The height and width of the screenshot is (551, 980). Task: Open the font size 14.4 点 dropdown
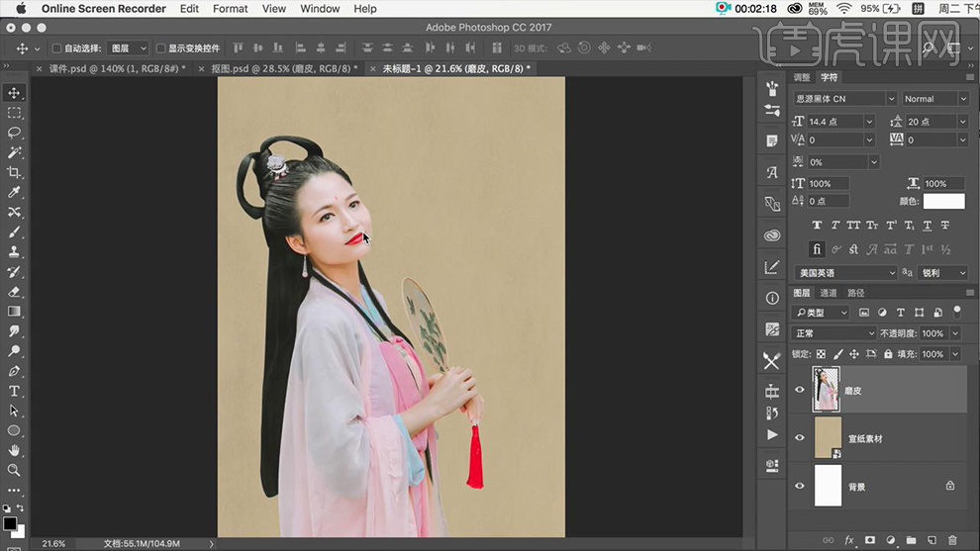tap(869, 122)
